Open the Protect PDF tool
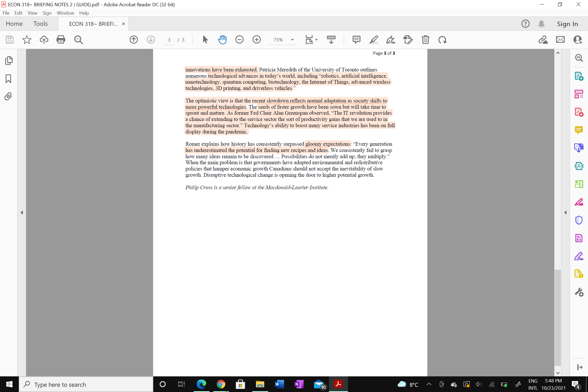Screen dimensions: 588x392 579,220
